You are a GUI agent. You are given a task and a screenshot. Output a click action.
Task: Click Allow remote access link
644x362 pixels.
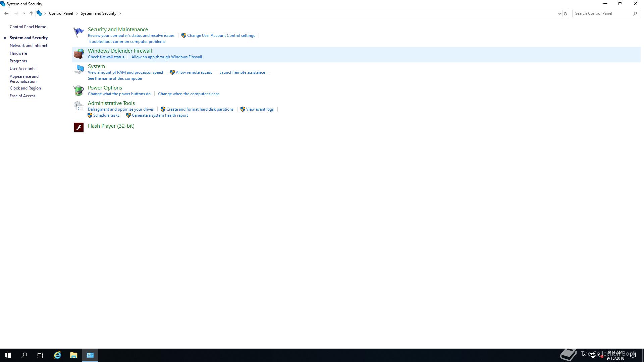194,72
